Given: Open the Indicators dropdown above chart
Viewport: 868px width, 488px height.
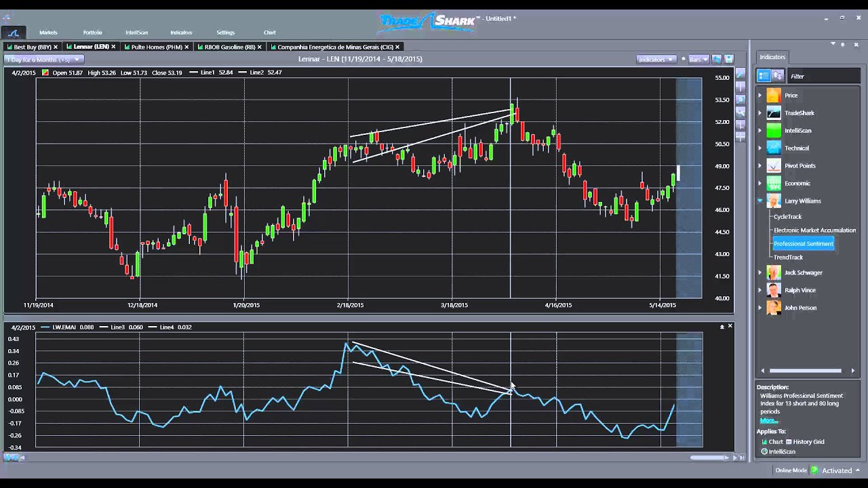Looking at the screenshot, I should pos(656,59).
